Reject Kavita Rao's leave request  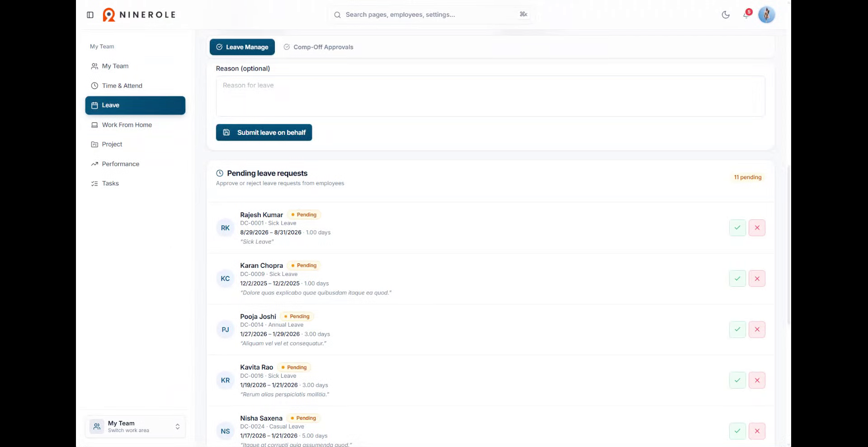(x=757, y=380)
